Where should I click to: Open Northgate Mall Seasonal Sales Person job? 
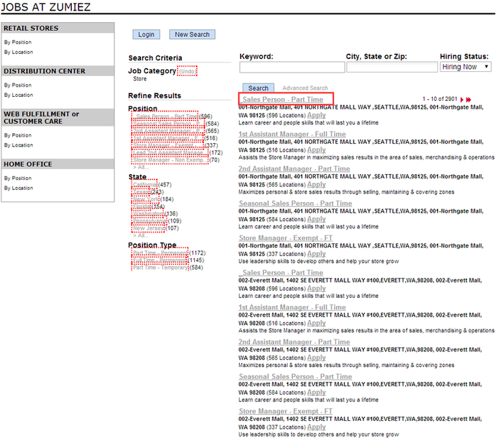[x=296, y=204]
